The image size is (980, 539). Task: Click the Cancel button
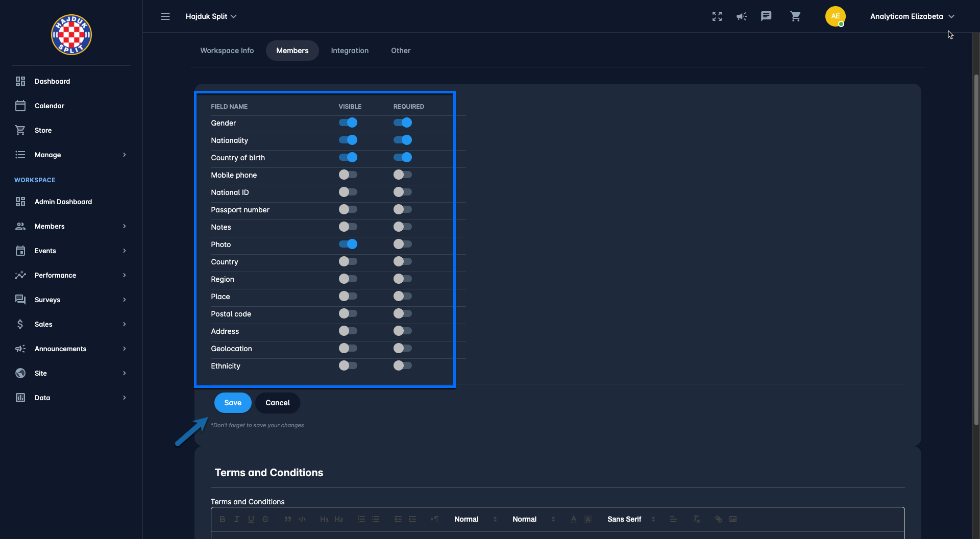click(x=278, y=403)
